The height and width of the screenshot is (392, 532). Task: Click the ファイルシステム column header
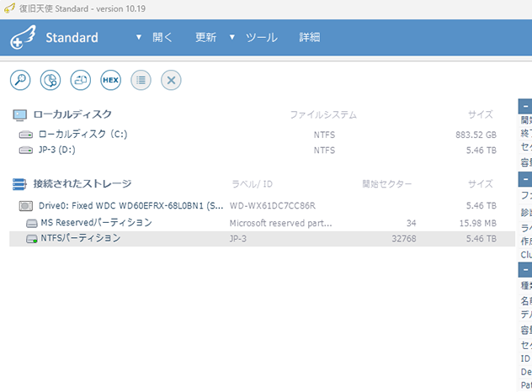[x=324, y=115]
